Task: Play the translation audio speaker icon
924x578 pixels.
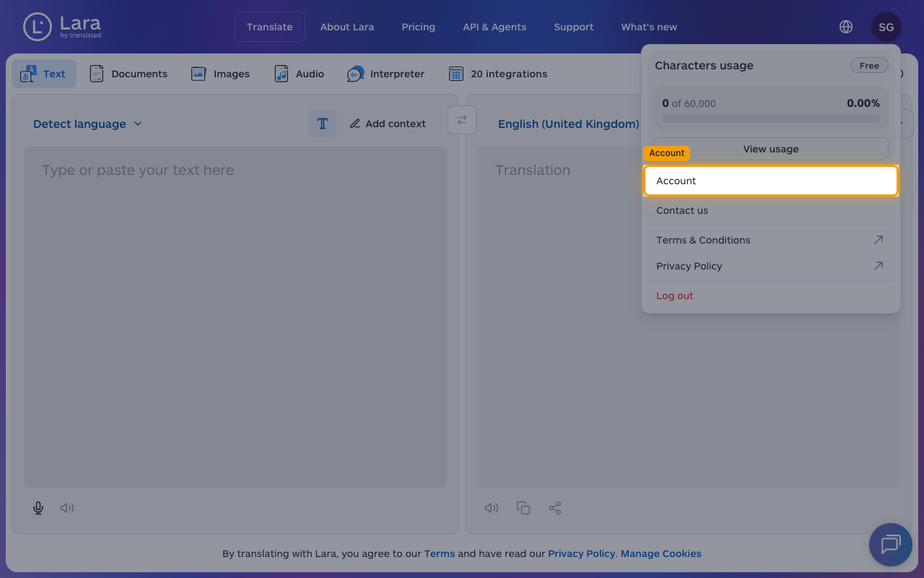Action: [492, 508]
